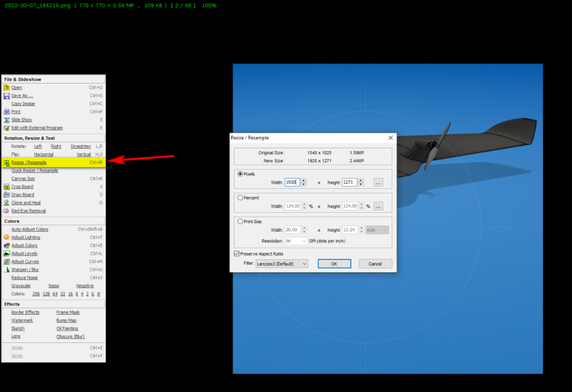Select the Print Size radio button
The width and height of the screenshot is (572, 392).
click(240, 221)
